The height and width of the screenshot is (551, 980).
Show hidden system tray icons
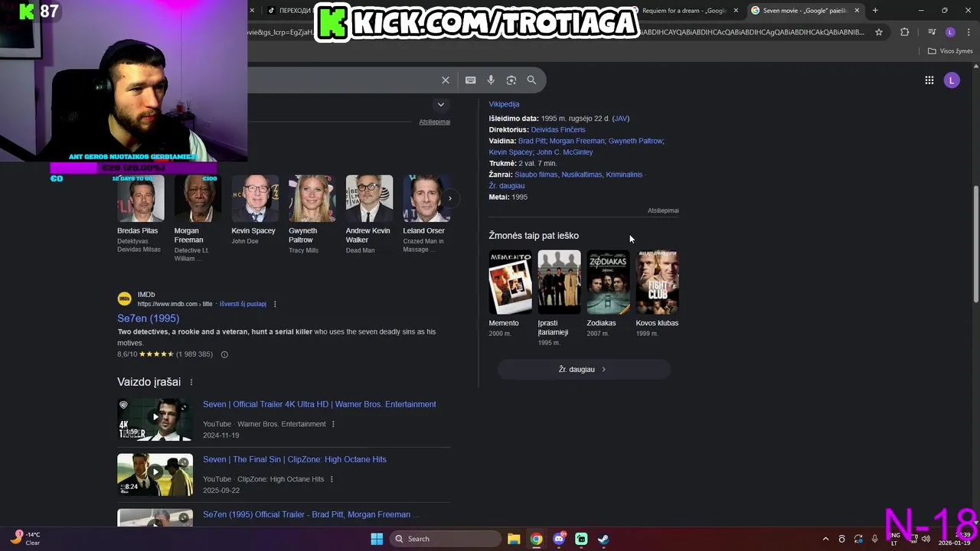click(x=825, y=539)
